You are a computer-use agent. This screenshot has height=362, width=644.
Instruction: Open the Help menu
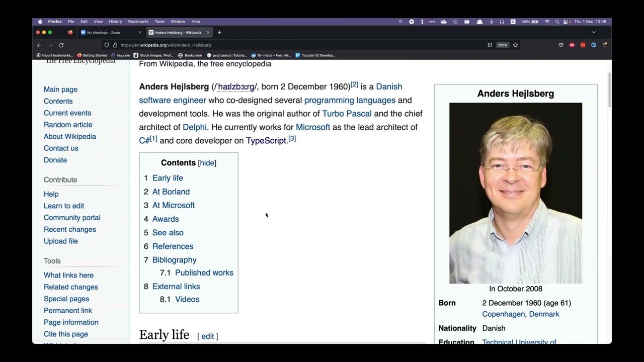(196, 22)
